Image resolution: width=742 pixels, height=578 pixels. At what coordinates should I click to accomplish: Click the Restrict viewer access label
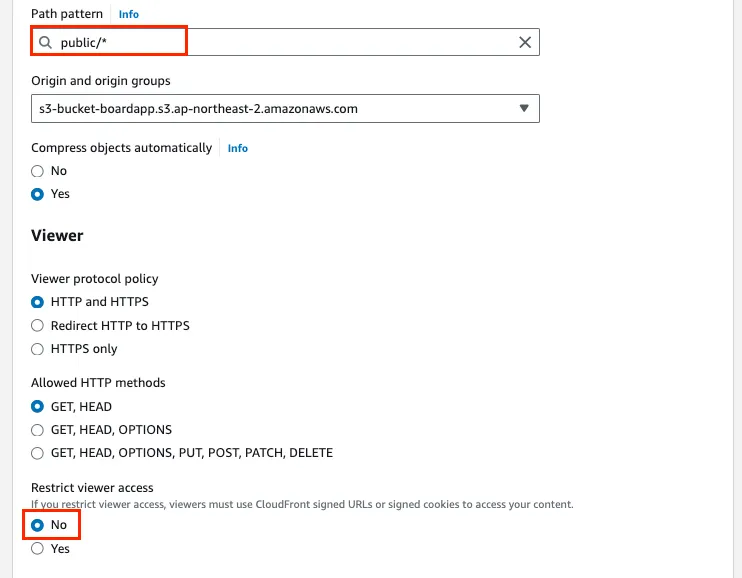pos(92,488)
